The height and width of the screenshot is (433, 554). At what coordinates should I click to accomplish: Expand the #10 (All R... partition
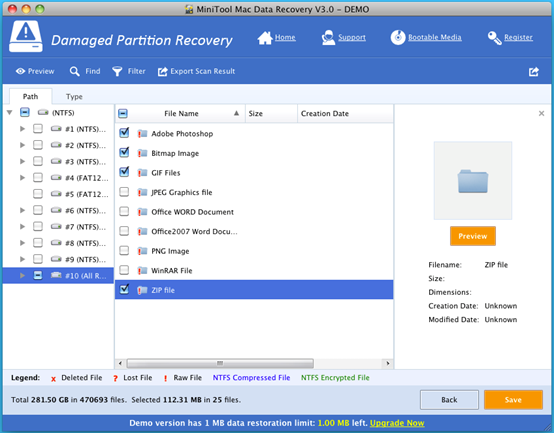(22, 275)
